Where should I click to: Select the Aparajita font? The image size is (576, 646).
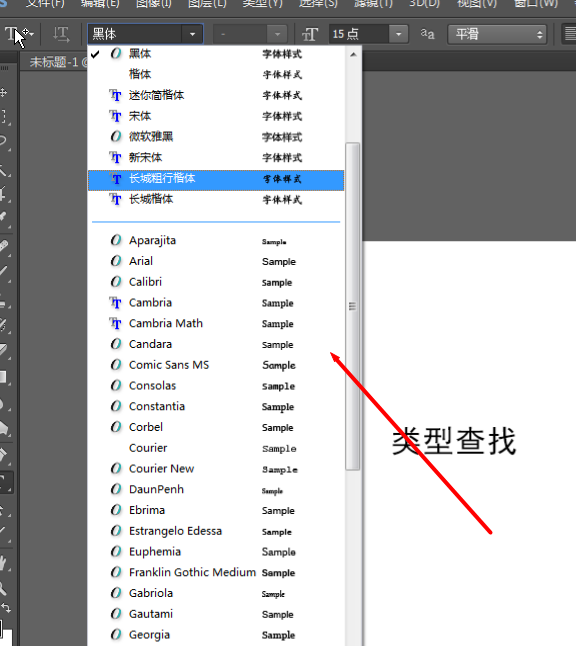click(216, 241)
